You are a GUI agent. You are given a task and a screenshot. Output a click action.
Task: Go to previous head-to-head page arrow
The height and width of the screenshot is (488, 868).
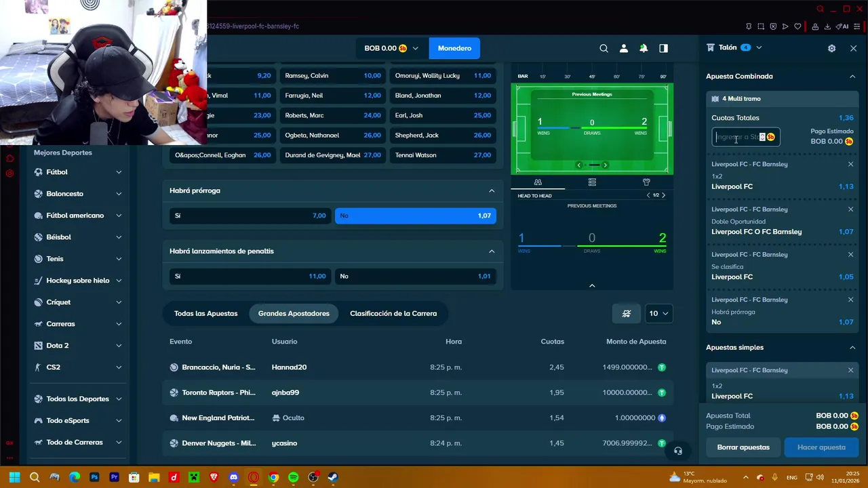[648, 195]
